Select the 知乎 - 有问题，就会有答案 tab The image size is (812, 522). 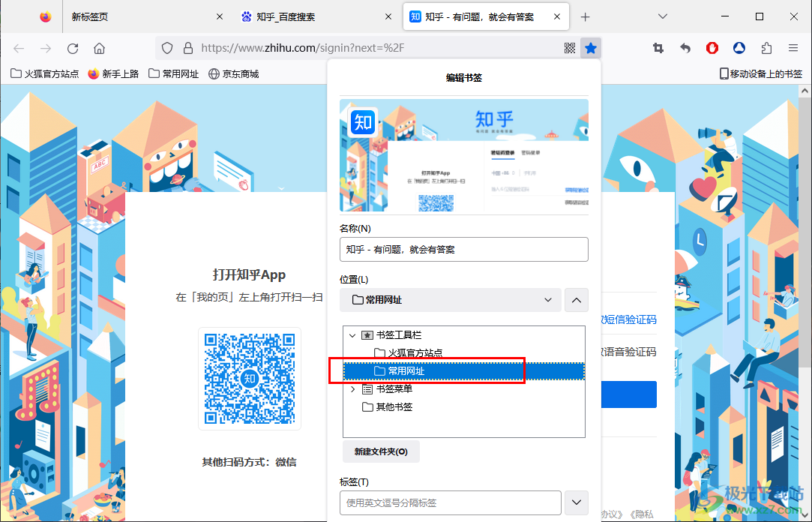[x=486, y=16]
